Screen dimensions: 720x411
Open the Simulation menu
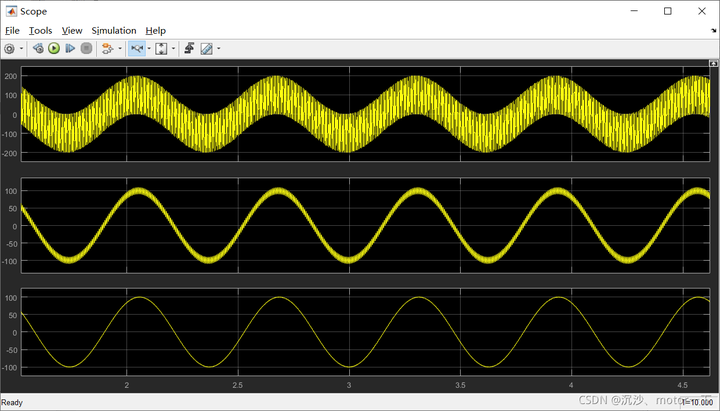[x=114, y=30]
